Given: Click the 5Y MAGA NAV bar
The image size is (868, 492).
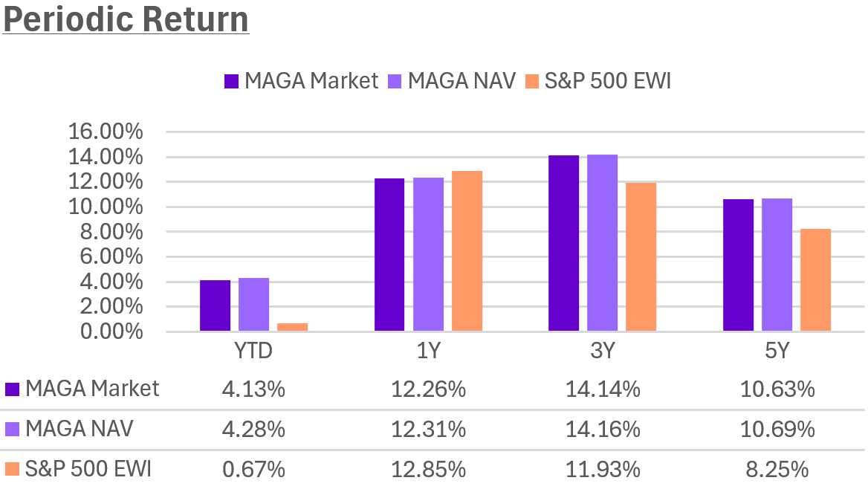Looking at the screenshot, I should (x=777, y=265).
